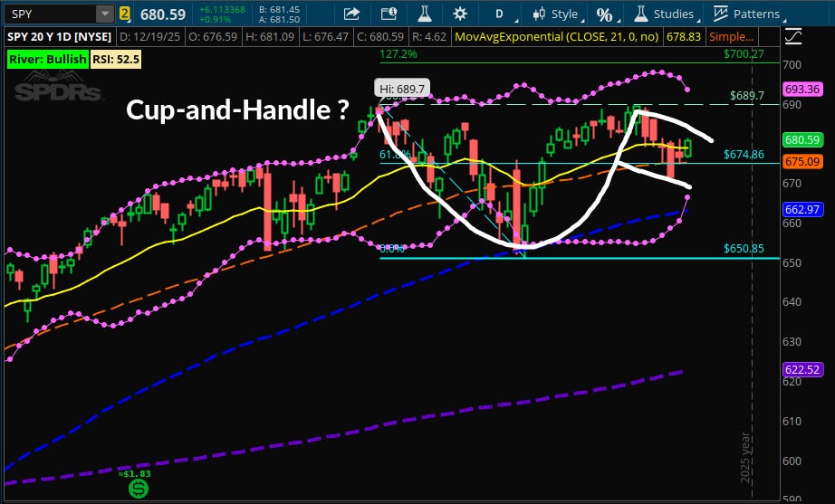Click the 127.2% Fibonacci label
835x504 pixels.
click(398, 53)
